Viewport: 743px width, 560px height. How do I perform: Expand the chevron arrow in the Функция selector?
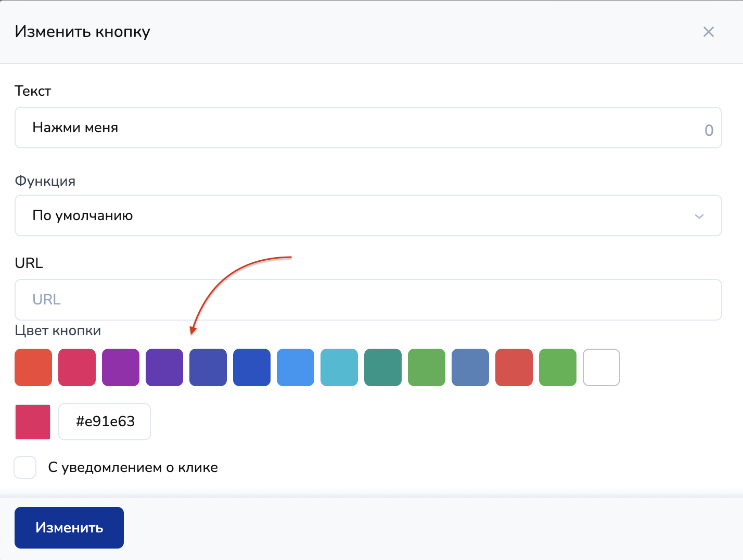pyautogui.click(x=699, y=216)
